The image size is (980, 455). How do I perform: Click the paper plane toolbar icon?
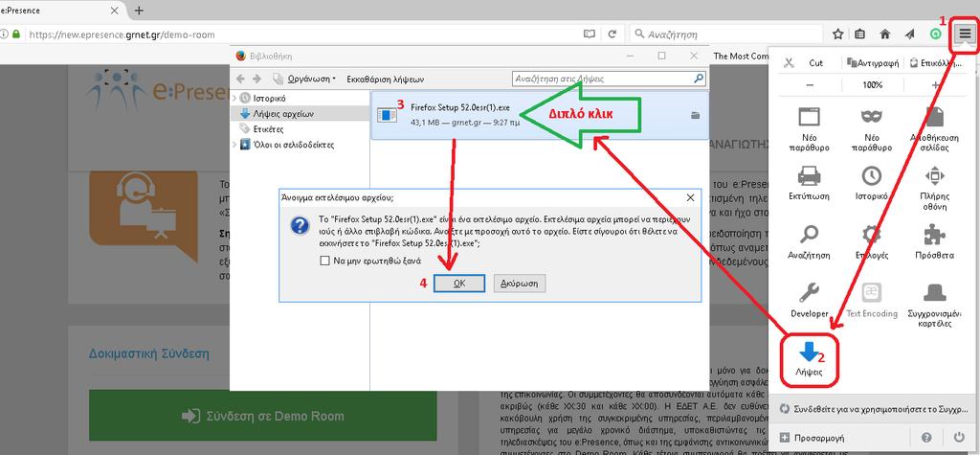[909, 34]
